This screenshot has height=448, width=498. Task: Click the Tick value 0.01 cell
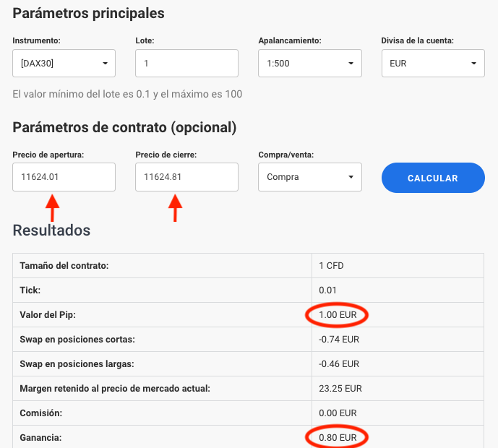coord(327,290)
